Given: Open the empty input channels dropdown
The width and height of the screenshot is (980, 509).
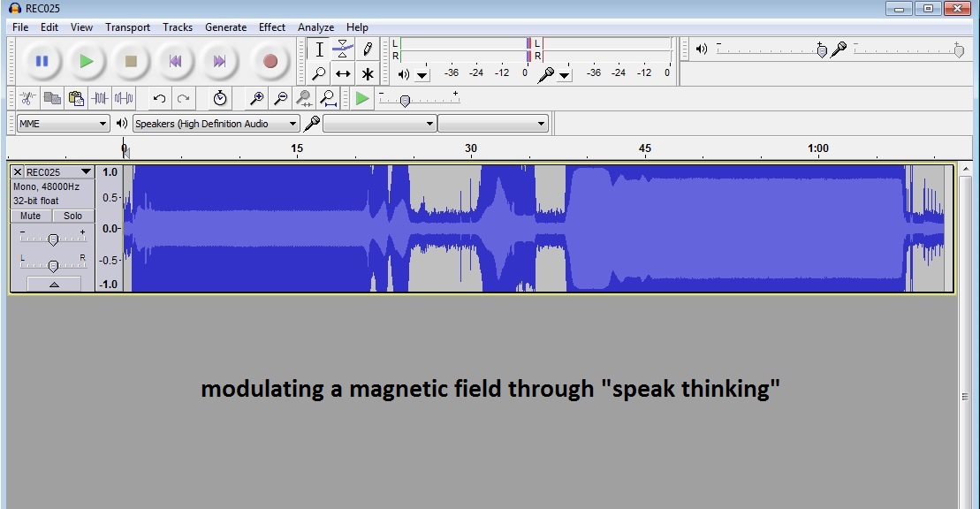Looking at the screenshot, I should [493, 124].
